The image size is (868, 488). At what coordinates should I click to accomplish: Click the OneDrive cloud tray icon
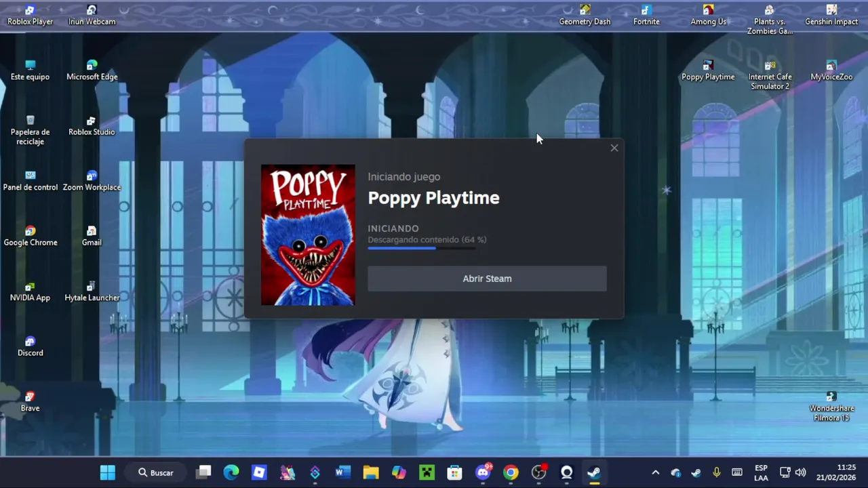point(675,472)
